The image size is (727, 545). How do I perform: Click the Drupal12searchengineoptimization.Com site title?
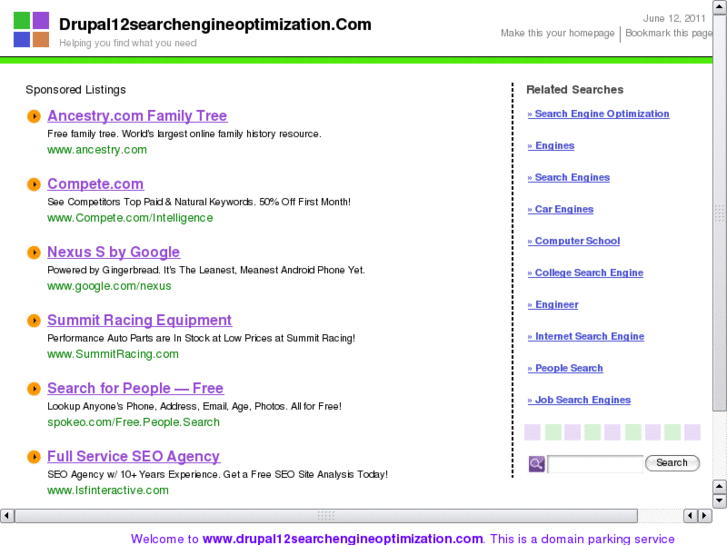215,24
